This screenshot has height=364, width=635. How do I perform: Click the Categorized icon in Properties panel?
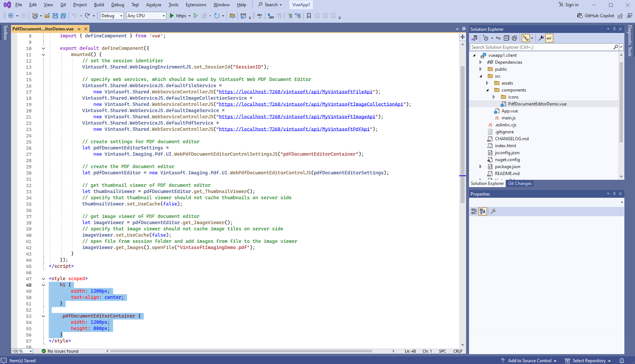point(474,211)
